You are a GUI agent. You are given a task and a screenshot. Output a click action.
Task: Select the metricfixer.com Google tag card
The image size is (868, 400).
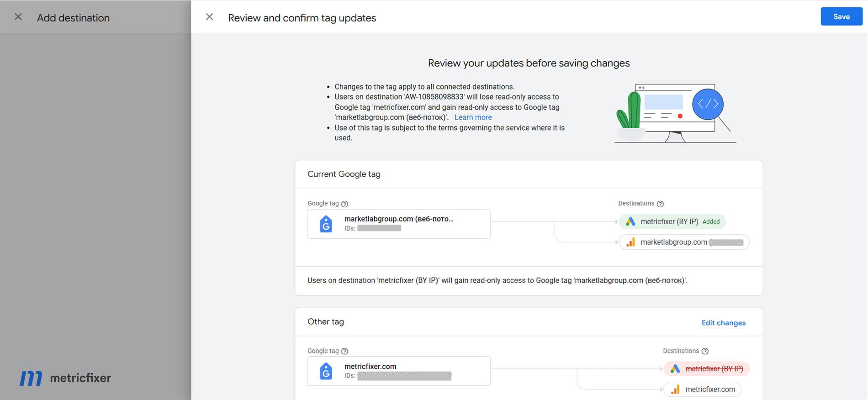tap(399, 371)
